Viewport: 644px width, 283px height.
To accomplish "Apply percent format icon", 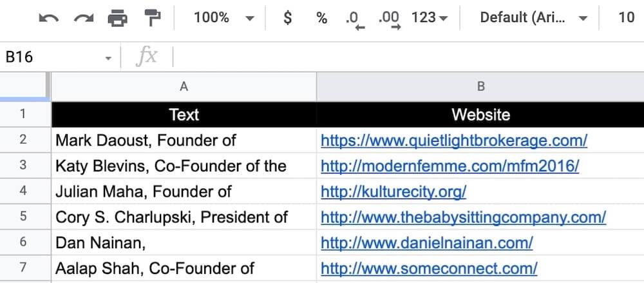I will (321, 18).
